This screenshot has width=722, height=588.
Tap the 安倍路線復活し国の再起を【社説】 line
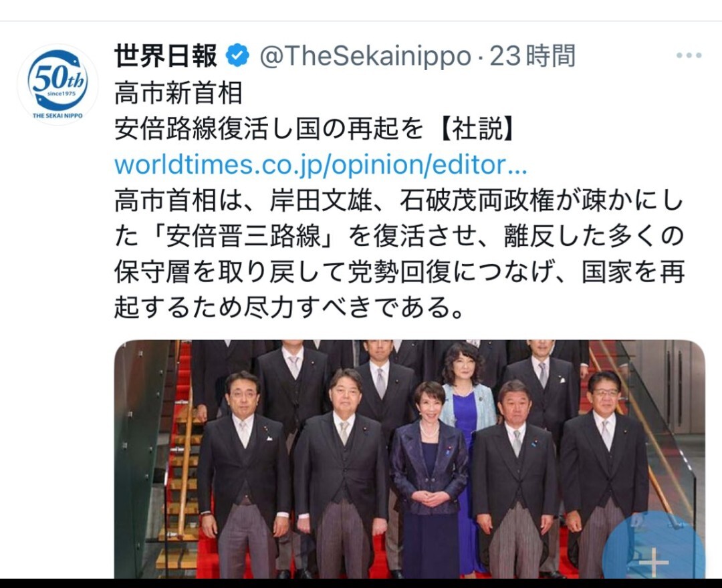314,128
